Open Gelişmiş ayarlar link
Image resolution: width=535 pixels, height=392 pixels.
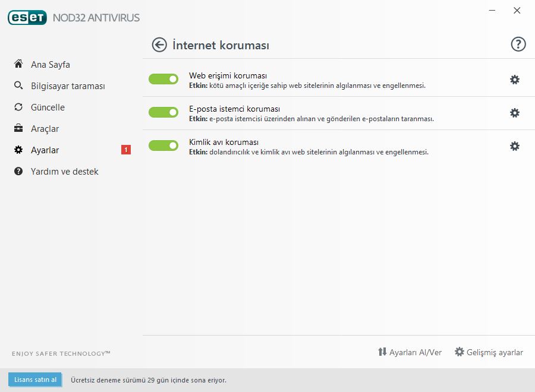[x=495, y=352]
